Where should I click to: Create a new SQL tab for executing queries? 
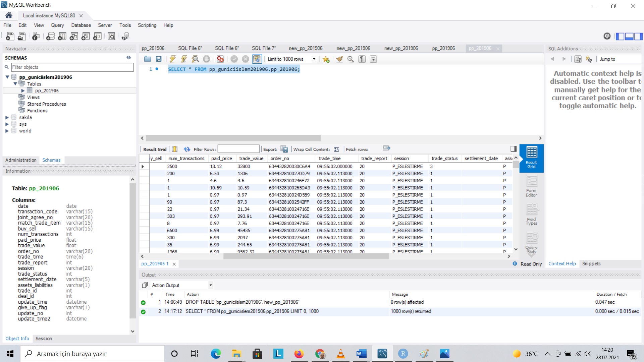click(9, 36)
